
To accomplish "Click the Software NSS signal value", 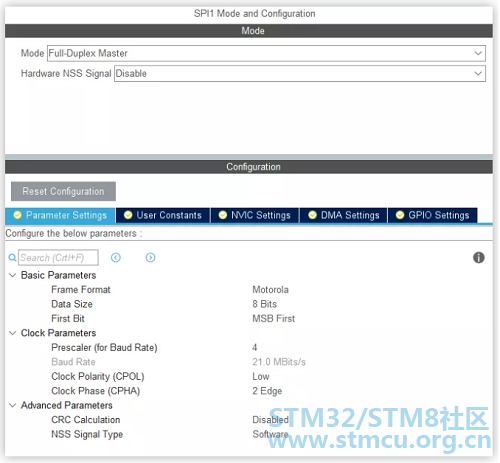I will coord(270,434).
